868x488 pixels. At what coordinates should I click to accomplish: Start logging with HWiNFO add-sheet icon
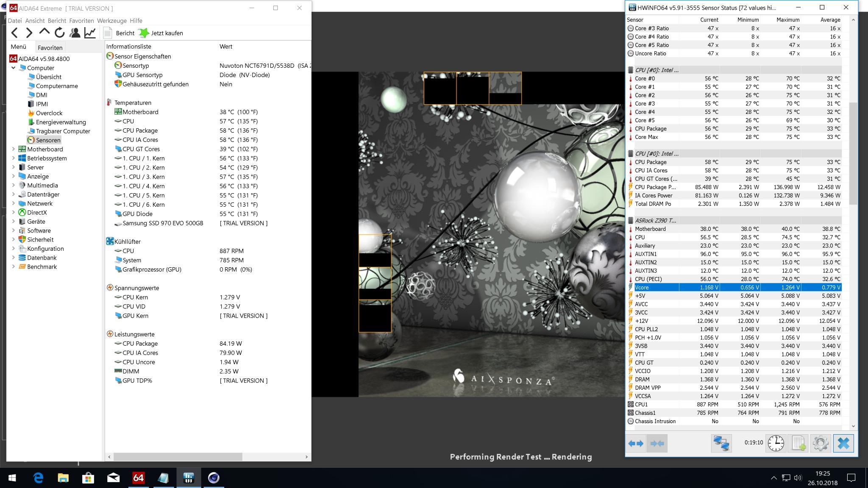[798, 443]
